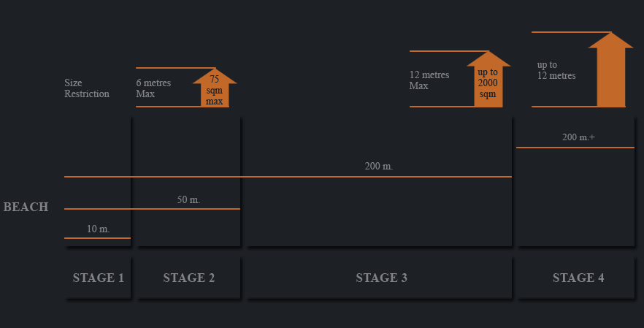The width and height of the screenshot is (644, 328).
Task: Click the 6 metres Max text
Action: click(153, 88)
